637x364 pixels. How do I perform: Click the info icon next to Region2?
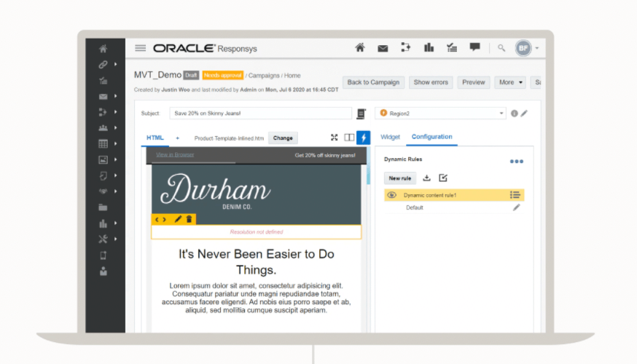(515, 114)
